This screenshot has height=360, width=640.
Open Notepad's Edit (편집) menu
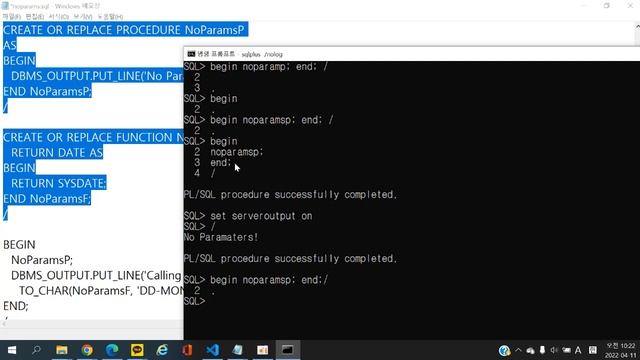tap(35, 16)
